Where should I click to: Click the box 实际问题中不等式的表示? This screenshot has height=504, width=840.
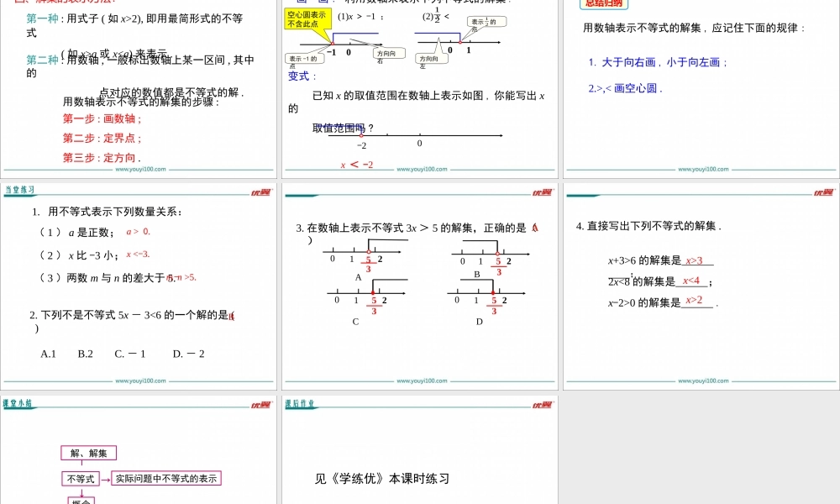click(166, 478)
